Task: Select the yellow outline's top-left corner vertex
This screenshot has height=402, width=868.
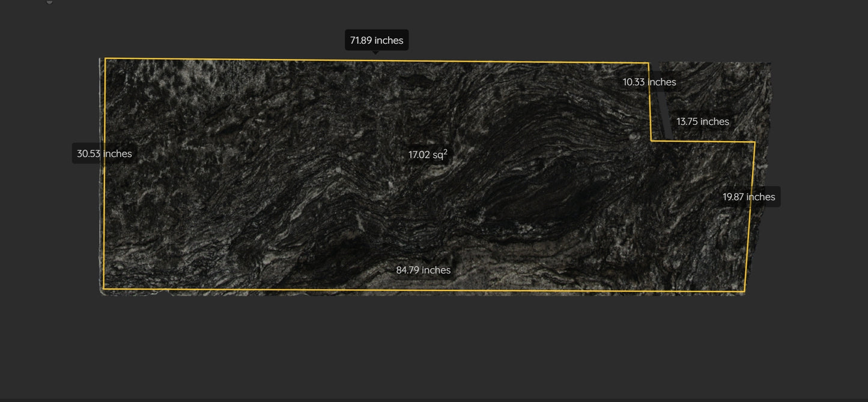Action: tap(106, 59)
